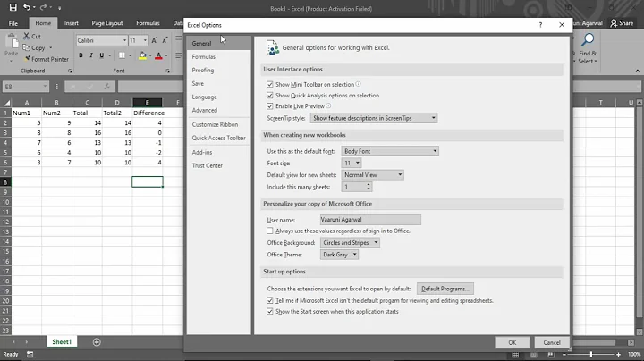Image resolution: width=644 pixels, height=361 pixels.
Task: Click Decrease Font Size icon
Action: tap(165, 40)
